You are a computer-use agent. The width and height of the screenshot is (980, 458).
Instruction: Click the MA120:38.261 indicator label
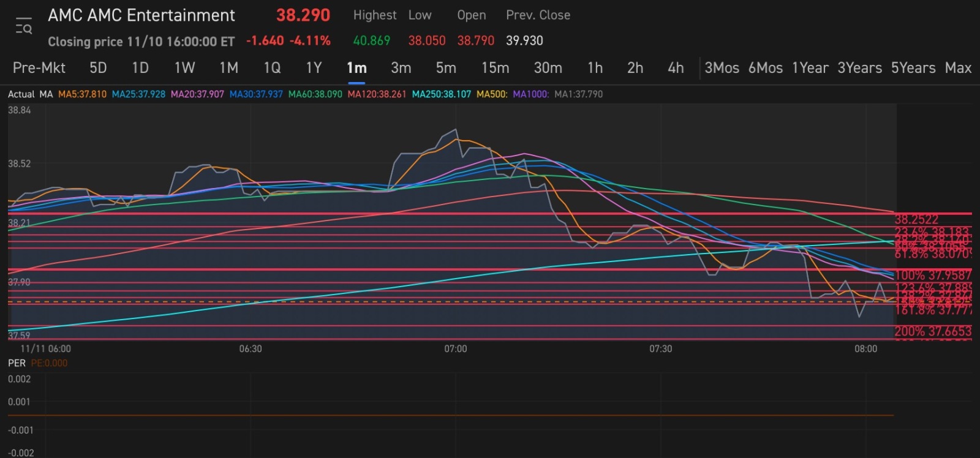click(x=377, y=94)
